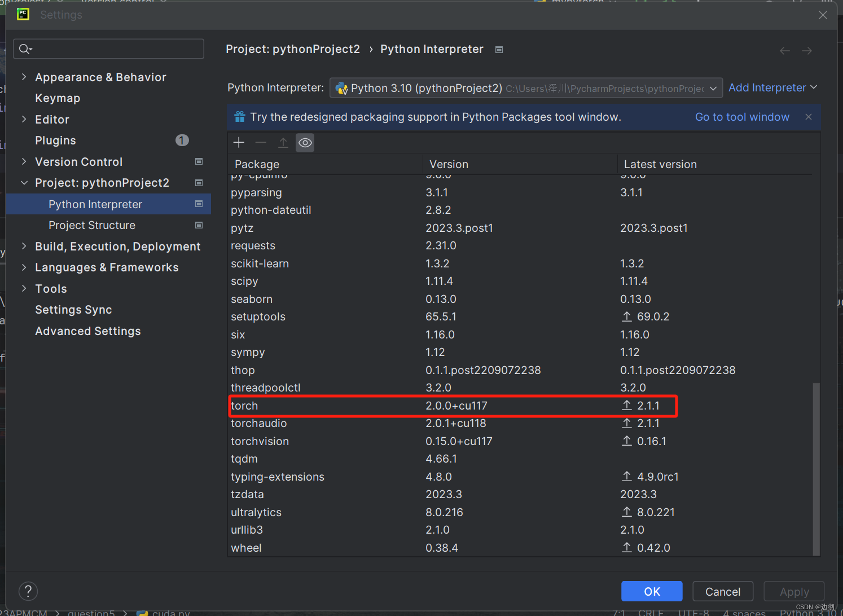Click Go to tool window link
Screen dimensions: 843x616
(742, 117)
